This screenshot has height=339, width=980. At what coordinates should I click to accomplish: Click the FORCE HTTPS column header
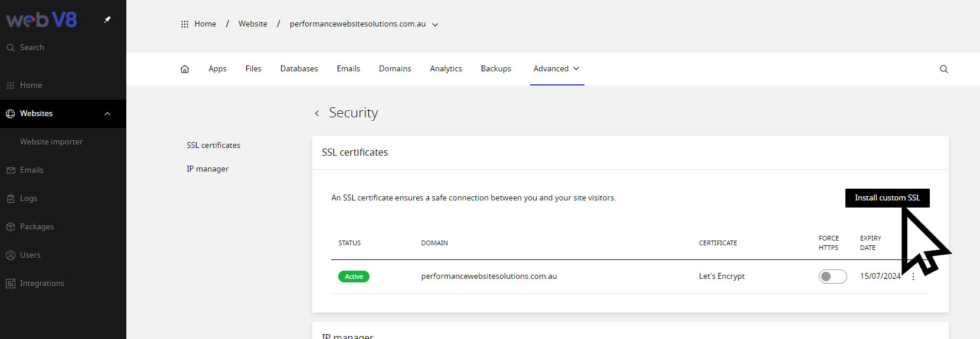(x=829, y=243)
